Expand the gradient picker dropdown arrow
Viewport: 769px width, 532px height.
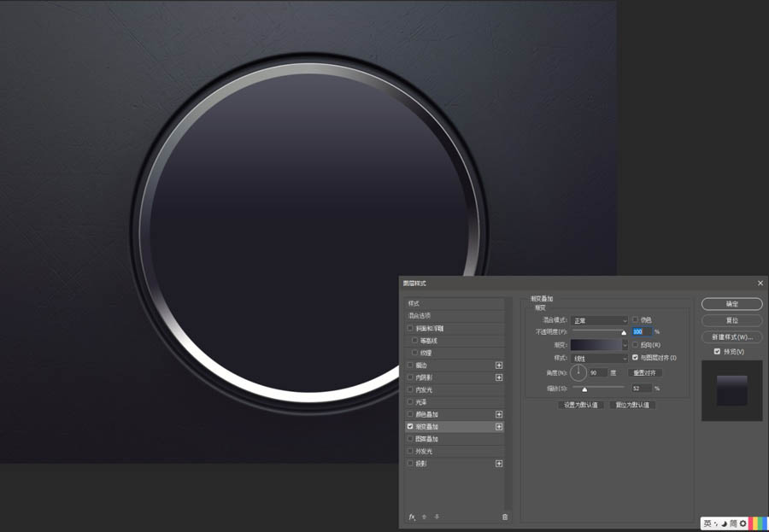[x=625, y=345]
